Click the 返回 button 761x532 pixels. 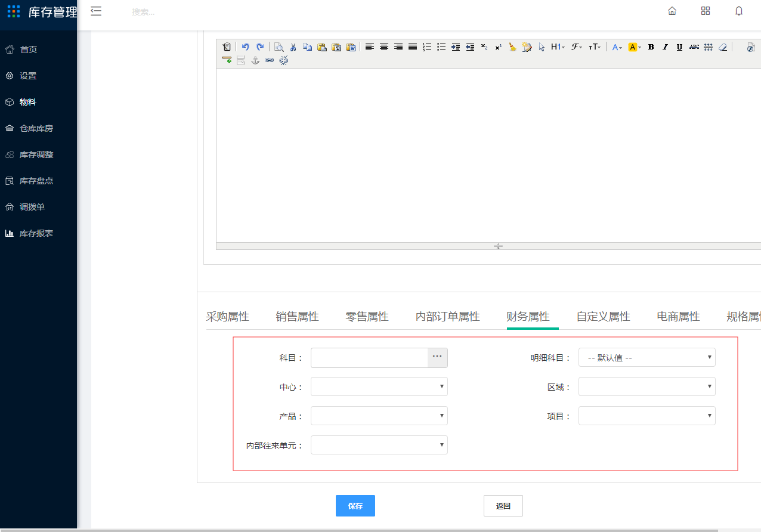[503, 506]
